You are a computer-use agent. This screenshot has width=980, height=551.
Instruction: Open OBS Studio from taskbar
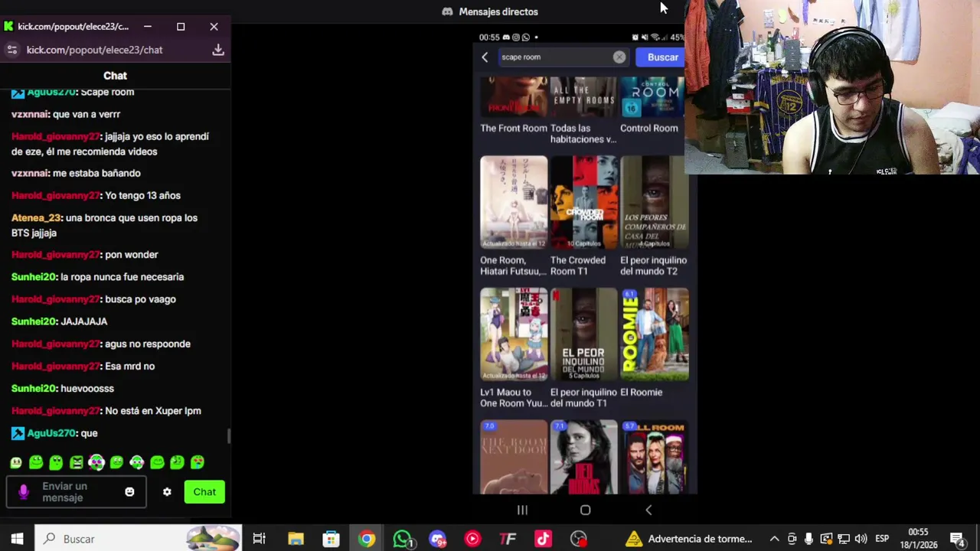[x=579, y=539]
